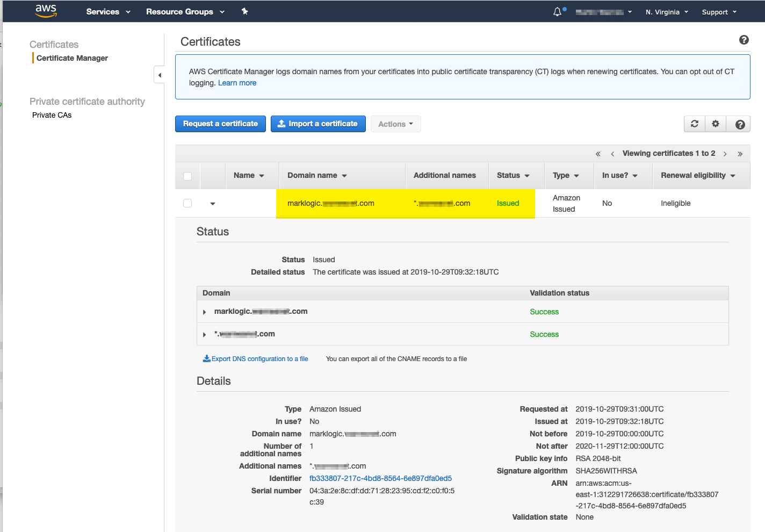
Task: Click the Ineligible renewal eligibility cell
Action: pyautogui.click(x=676, y=203)
